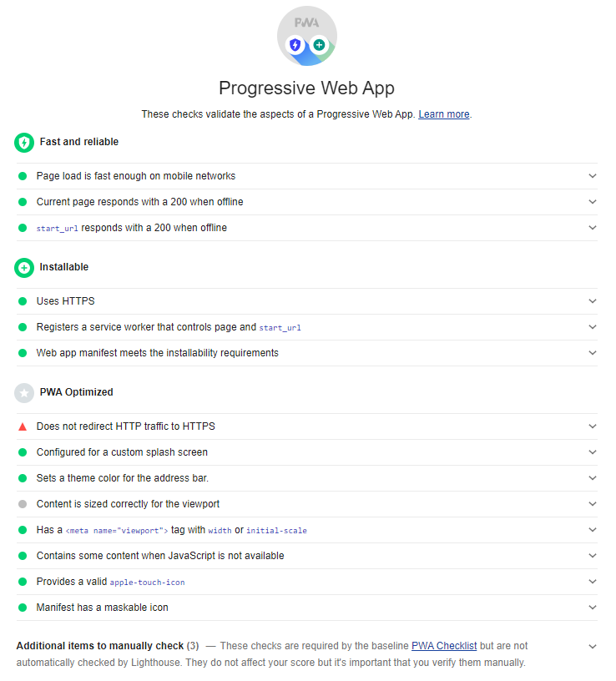Click the Fast and reliable lightning icon
Viewport: 616px width, 681px height.
(x=24, y=143)
